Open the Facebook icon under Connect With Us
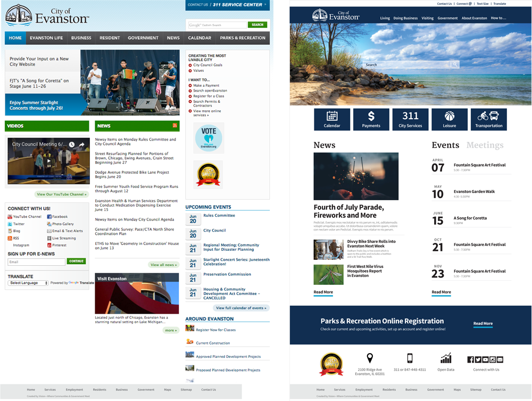This screenshot has height=401, width=532. [49, 217]
